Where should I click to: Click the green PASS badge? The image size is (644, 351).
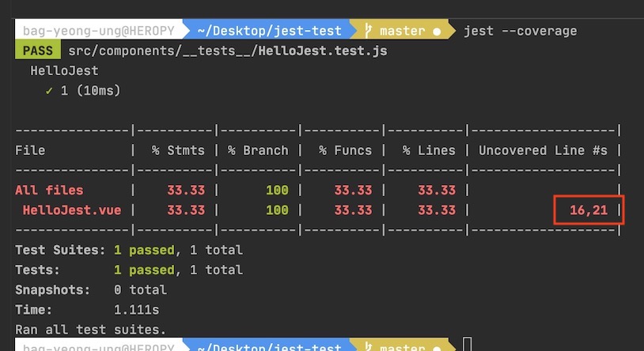[x=38, y=51]
